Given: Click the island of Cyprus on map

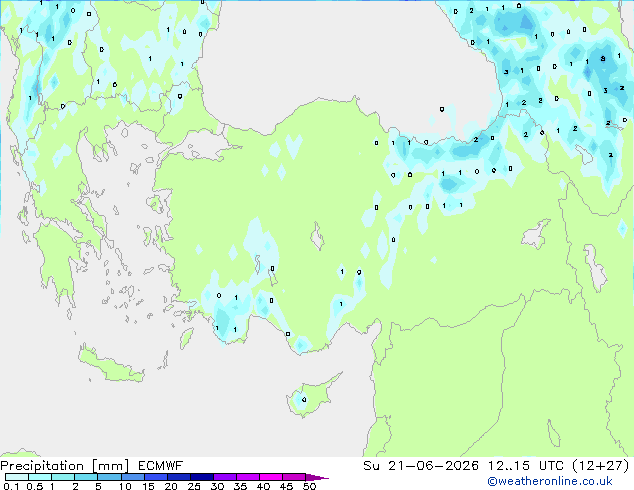Looking at the screenshot, I should (311, 395).
